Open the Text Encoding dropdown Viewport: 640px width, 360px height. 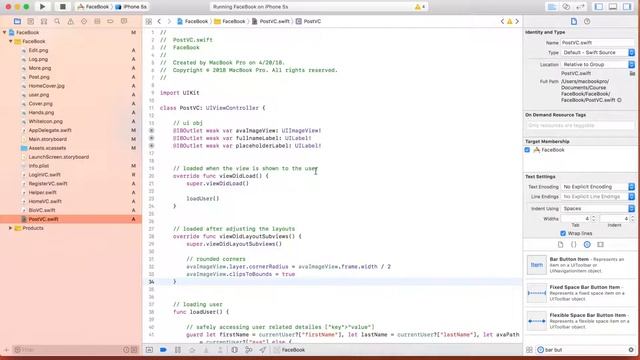pos(598,187)
